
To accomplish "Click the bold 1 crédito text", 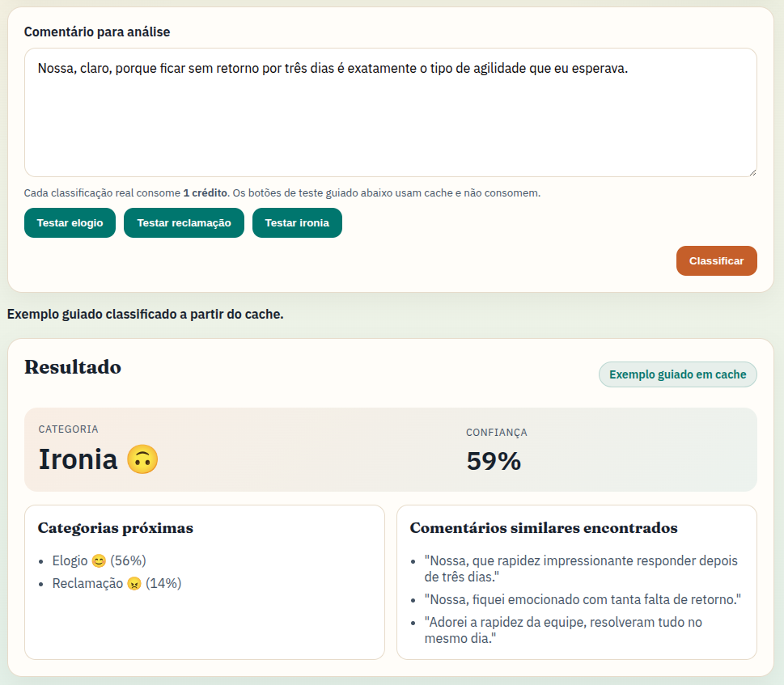I will [x=206, y=193].
